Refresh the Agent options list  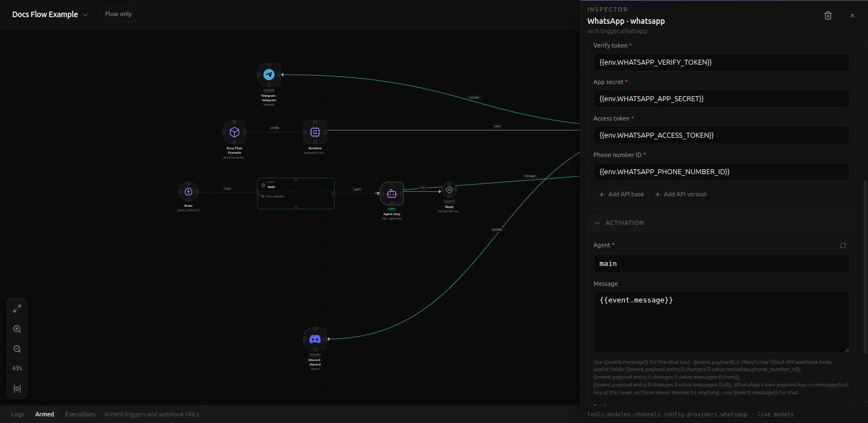tap(843, 246)
